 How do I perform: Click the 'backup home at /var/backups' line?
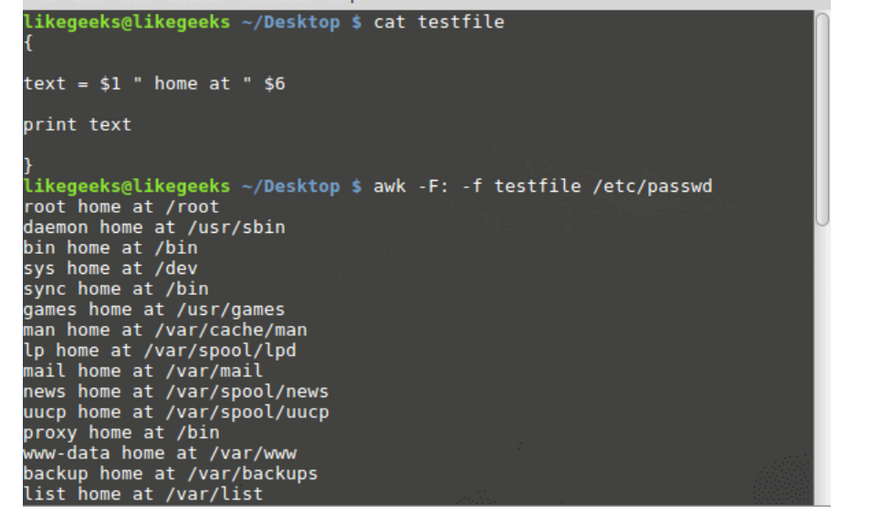point(170,473)
